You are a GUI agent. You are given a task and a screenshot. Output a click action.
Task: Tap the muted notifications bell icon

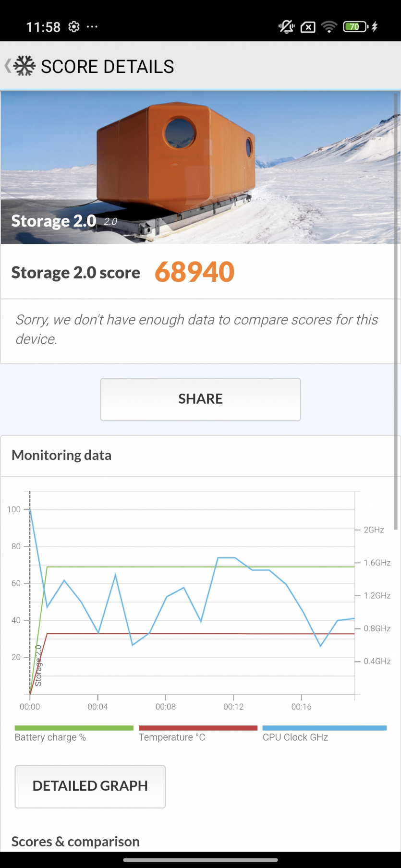tap(287, 27)
